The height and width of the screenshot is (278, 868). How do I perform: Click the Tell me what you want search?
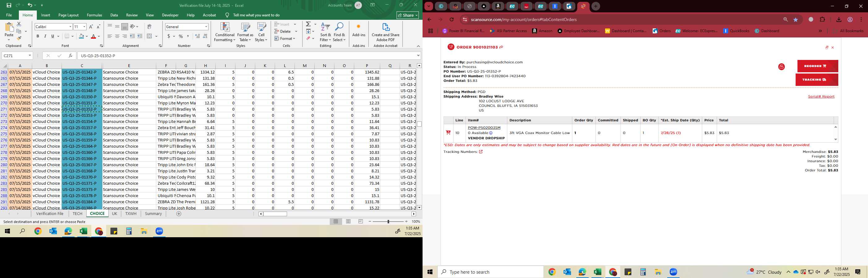pos(256,15)
